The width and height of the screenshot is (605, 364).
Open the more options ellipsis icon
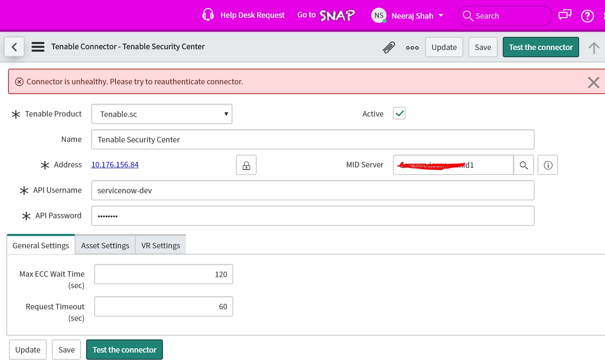coord(412,47)
